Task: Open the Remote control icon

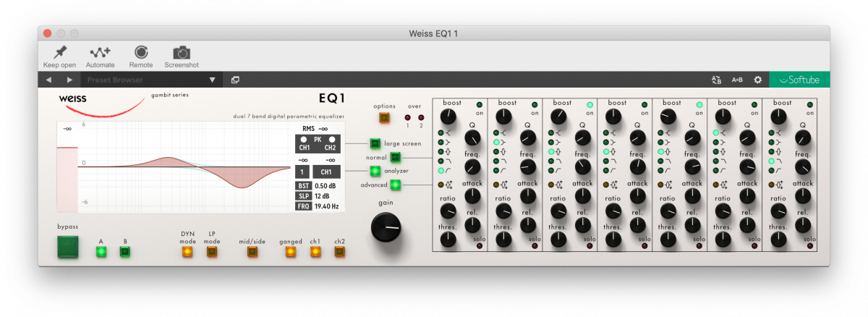Action: (x=141, y=56)
